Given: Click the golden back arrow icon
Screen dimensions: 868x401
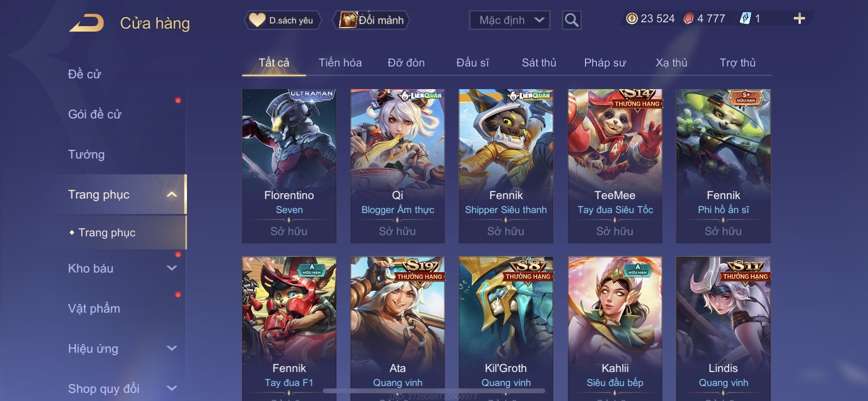Looking at the screenshot, I should [x=87, y=23].
